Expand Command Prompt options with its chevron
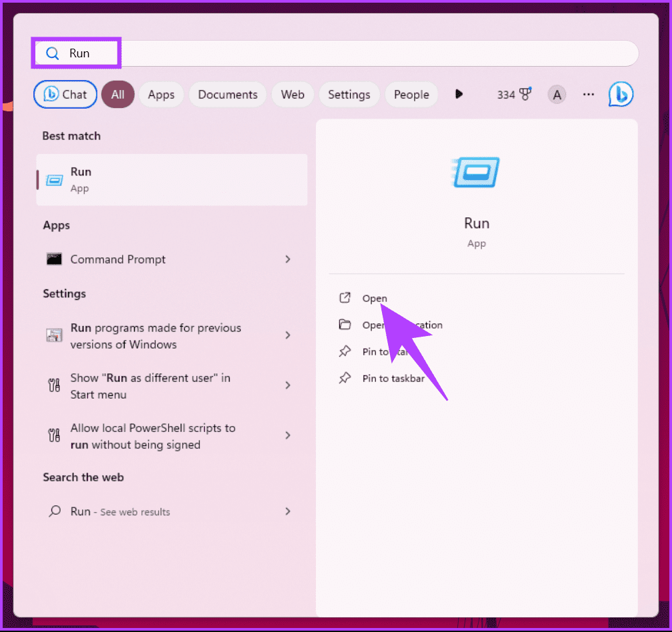Image resolution: width=672 pixels, height=632 pixels. tap(287, 259)
